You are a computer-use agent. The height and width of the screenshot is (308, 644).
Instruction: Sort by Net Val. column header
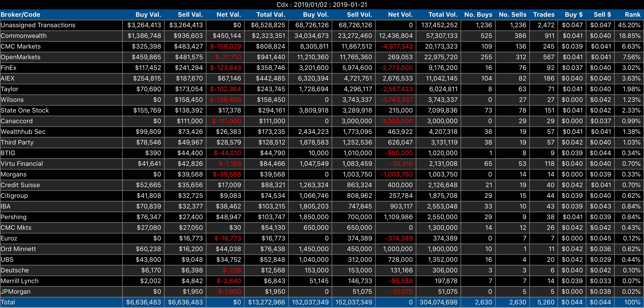click(229, 14)
